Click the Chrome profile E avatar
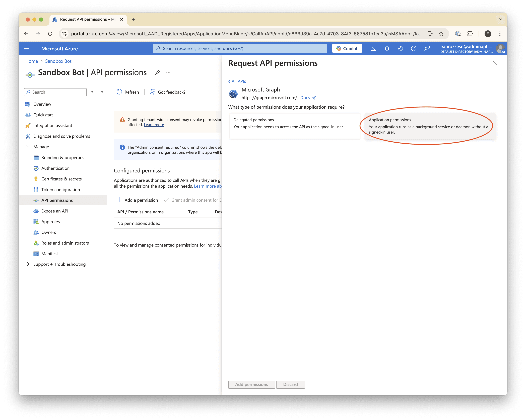 [x=488, y=34]
